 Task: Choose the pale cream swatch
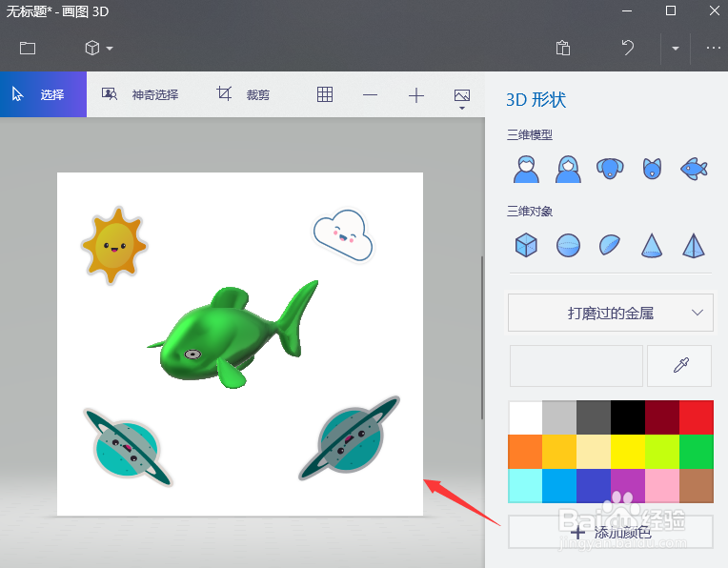tap(594, 452)
